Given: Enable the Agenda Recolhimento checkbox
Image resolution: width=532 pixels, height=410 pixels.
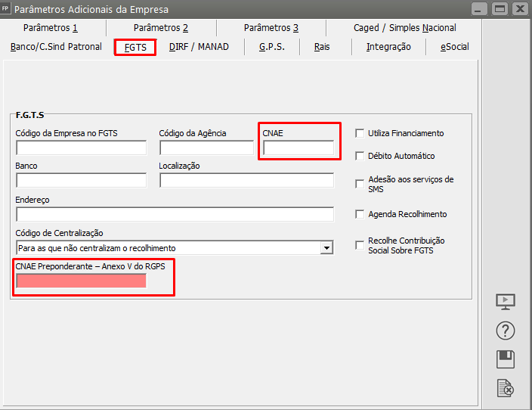Looking at the screenshot, I should 360,214.
